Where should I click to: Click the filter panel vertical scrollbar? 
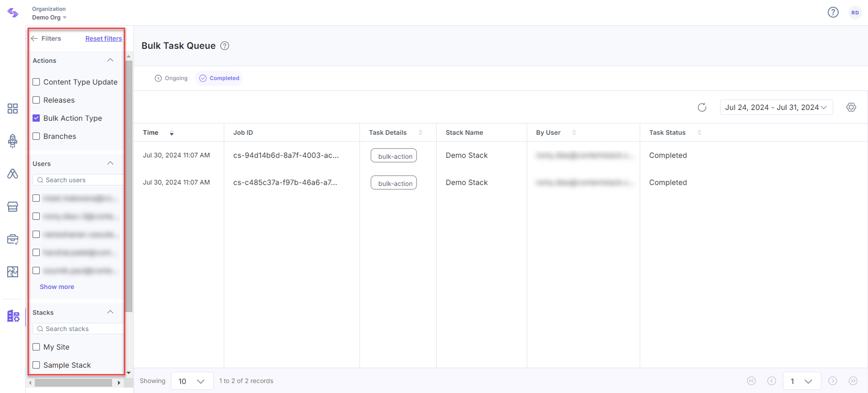point(129,186)
